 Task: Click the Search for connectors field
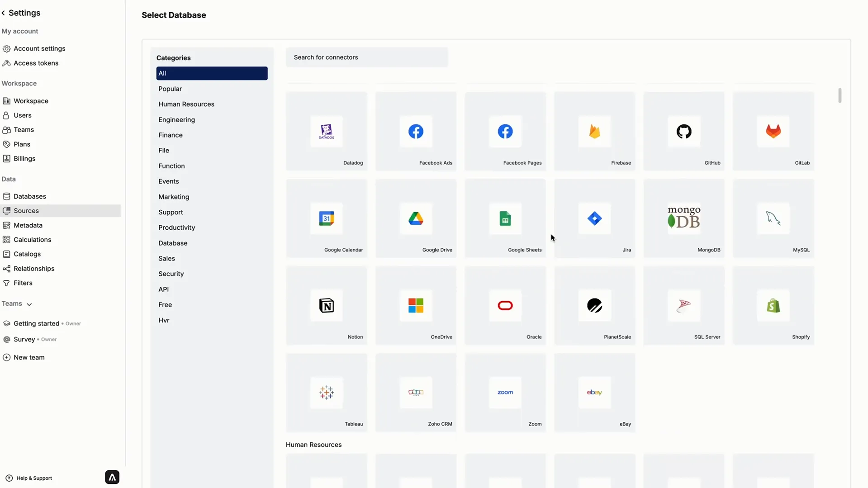click(x=367, y=57)
